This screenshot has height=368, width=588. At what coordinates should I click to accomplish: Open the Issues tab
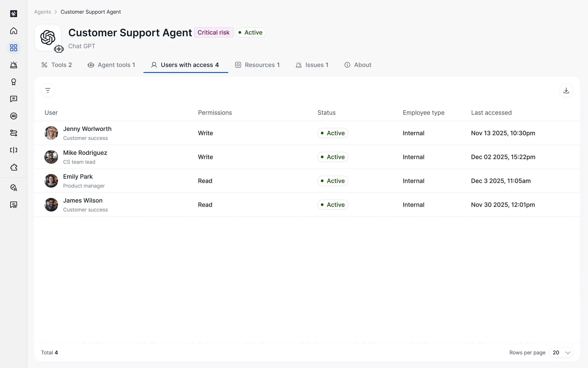coord(312,65)
